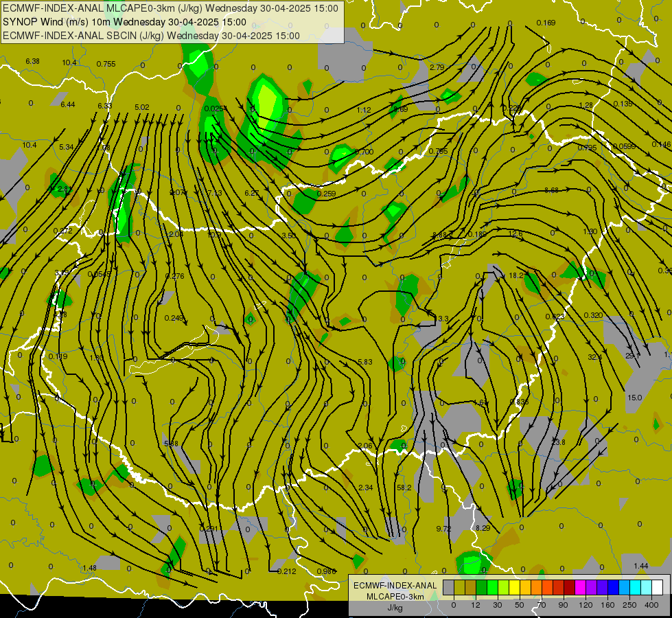Select the map value 0.291
This screenshot has width=672, height=618.
209,529
